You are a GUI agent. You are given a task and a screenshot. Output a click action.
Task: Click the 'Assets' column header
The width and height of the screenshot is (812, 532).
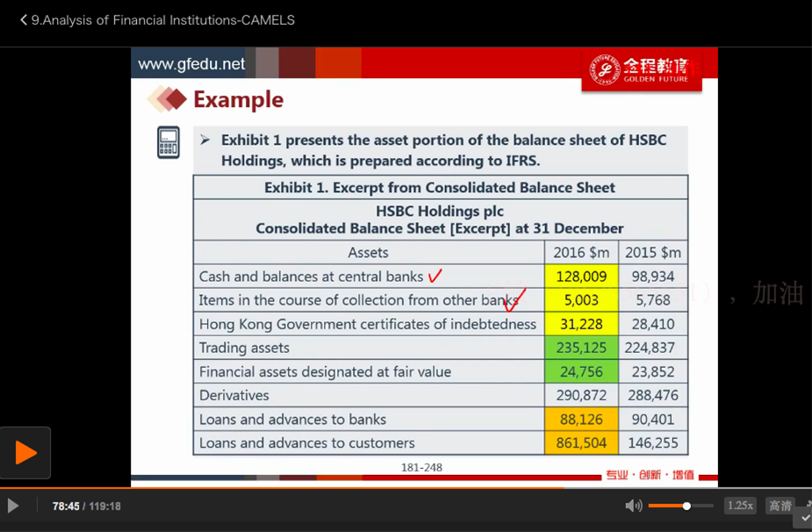[368, 252]
